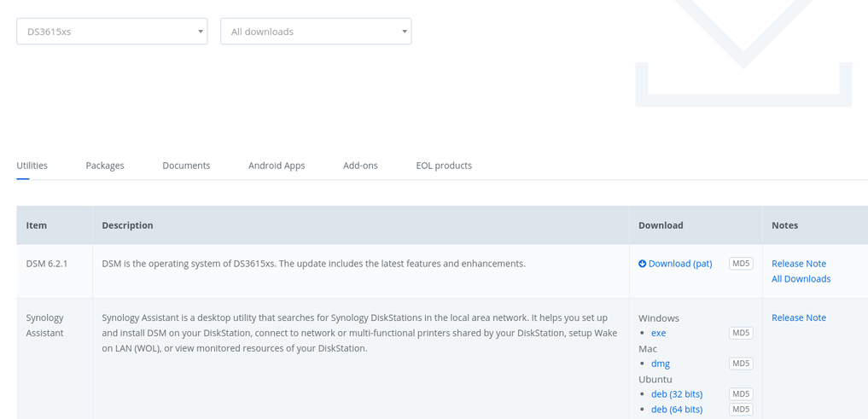This screenshot has width=868, height=419.
Task: Switch to the Android Apps tab
Action: 277,166
